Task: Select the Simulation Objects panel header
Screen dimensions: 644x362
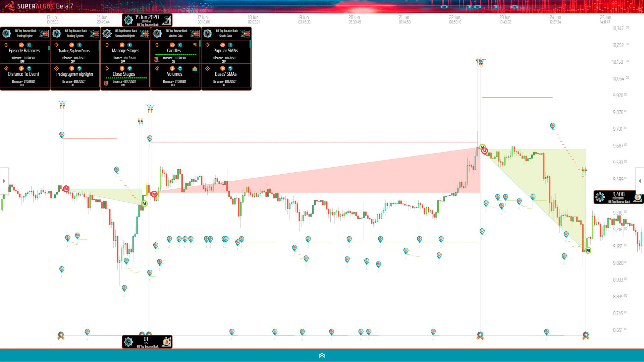Action: tap(125, 33)
